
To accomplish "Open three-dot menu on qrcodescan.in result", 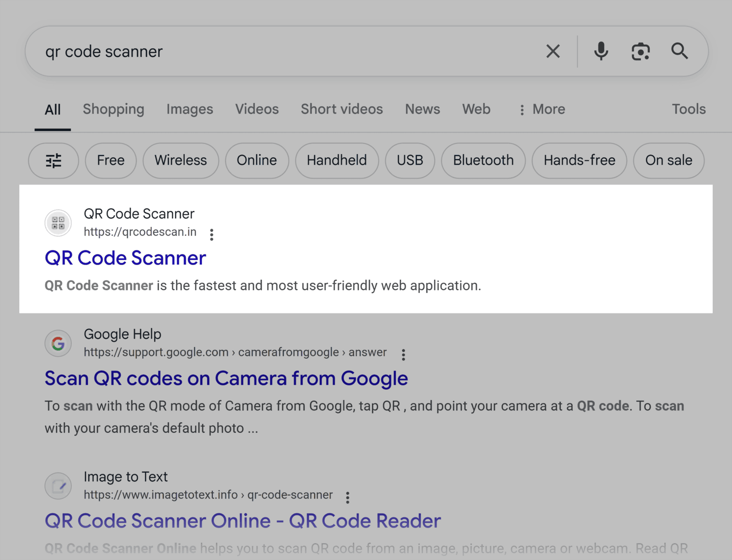I will [x=212, y=234].
